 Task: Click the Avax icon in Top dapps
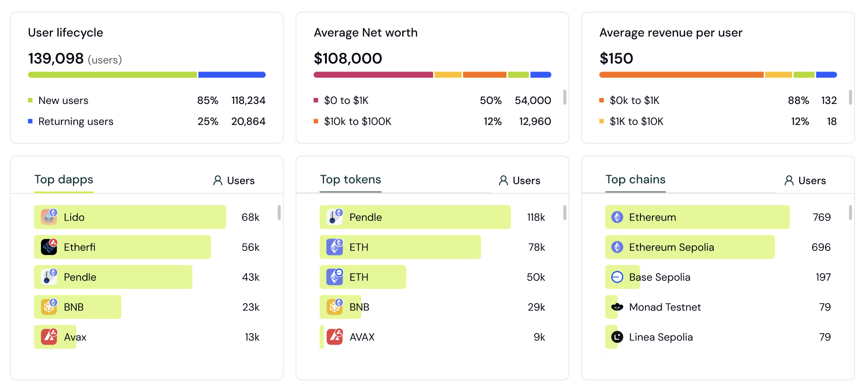pos(49,337)
